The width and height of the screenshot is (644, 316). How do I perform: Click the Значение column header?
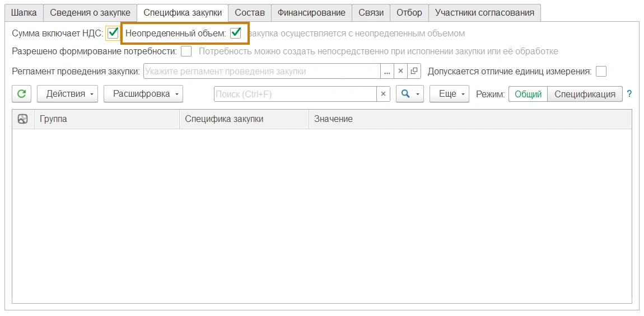[470, 119]
